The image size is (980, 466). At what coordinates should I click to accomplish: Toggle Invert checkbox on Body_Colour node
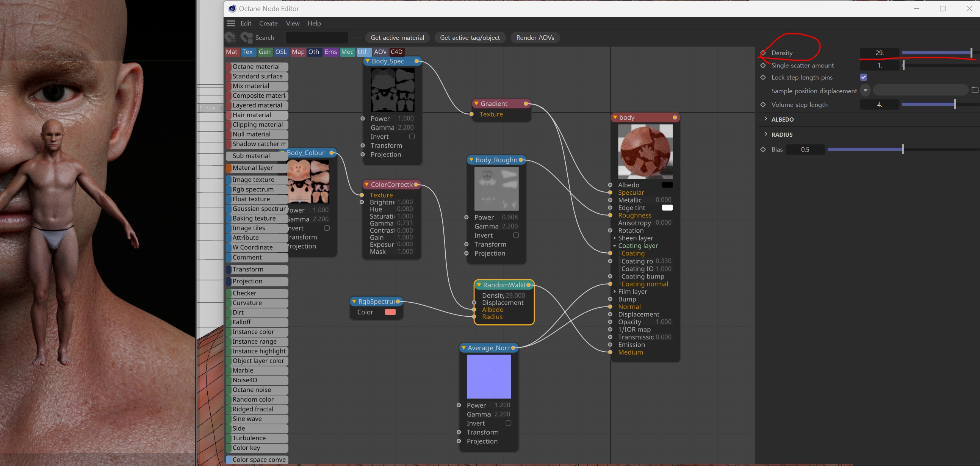click(x=327, y=228)
